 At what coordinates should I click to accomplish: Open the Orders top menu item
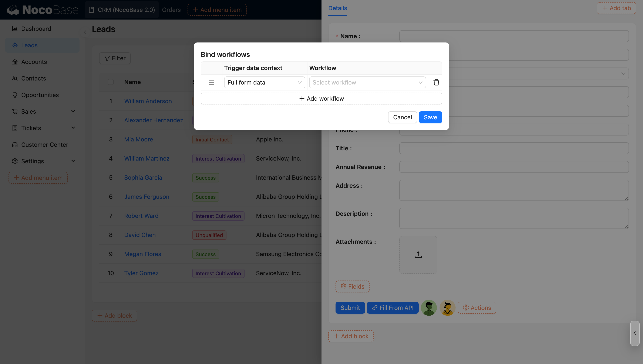171,10
